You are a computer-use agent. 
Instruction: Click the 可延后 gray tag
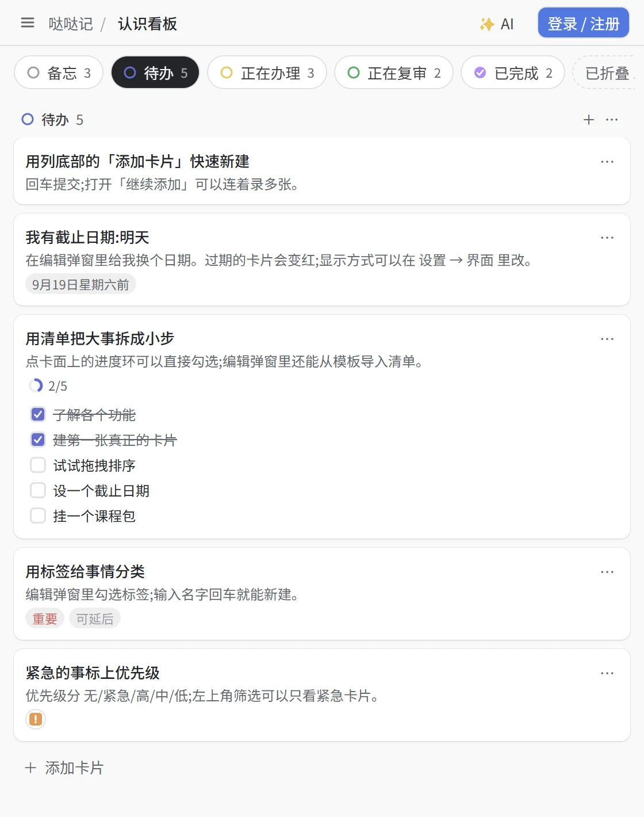95,619
